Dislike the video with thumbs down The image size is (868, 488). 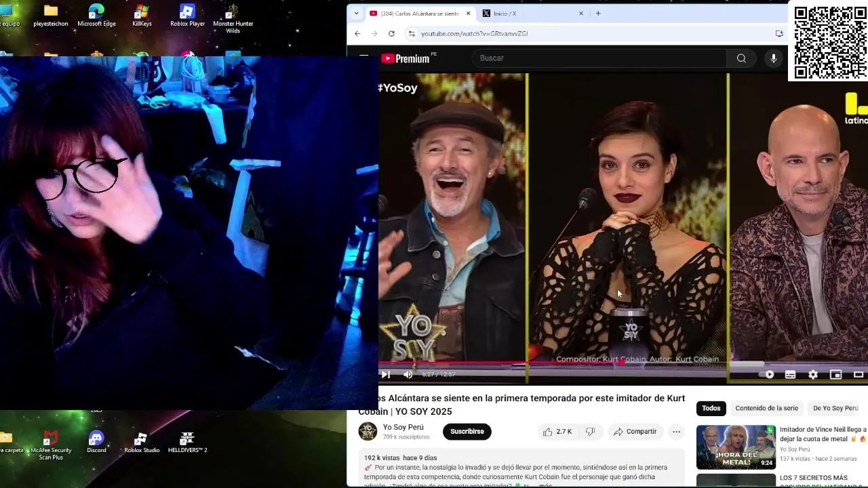[x=590, y=432]
